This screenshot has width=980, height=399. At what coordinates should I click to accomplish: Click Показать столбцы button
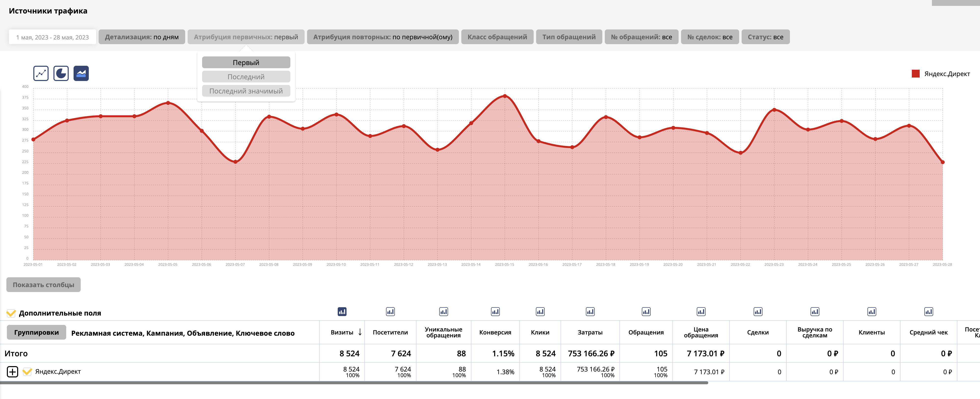(x=43, y=285)
